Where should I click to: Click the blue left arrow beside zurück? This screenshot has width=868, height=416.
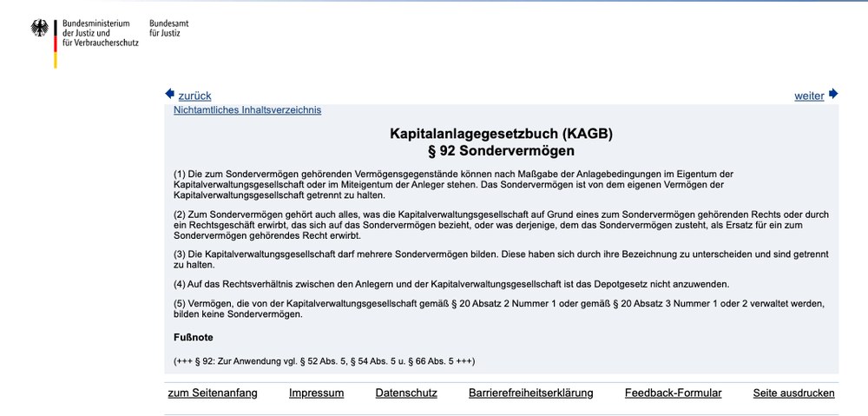coord(170,94)
